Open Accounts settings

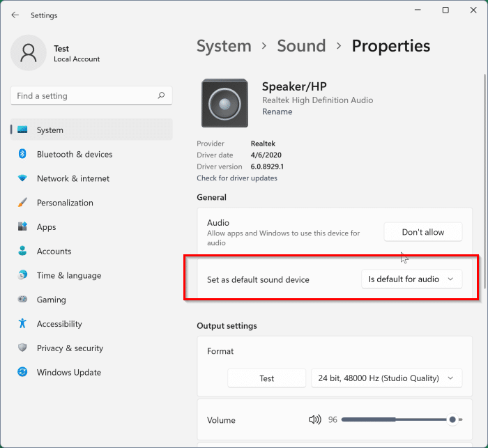click(91, 251)
